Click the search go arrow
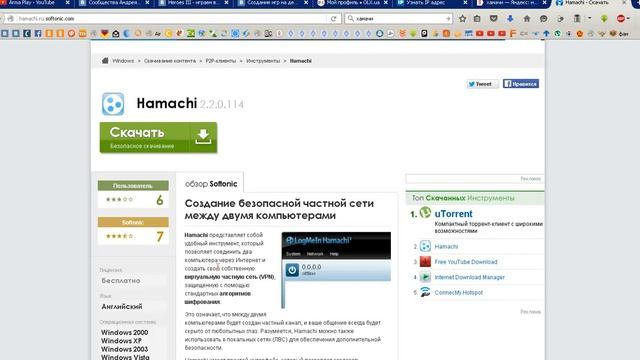 pos(448,18)
